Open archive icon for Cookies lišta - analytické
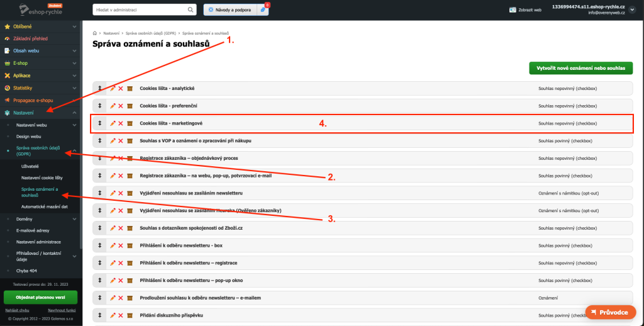This screenshot has height=326, width=644. [x=130, y=88]
